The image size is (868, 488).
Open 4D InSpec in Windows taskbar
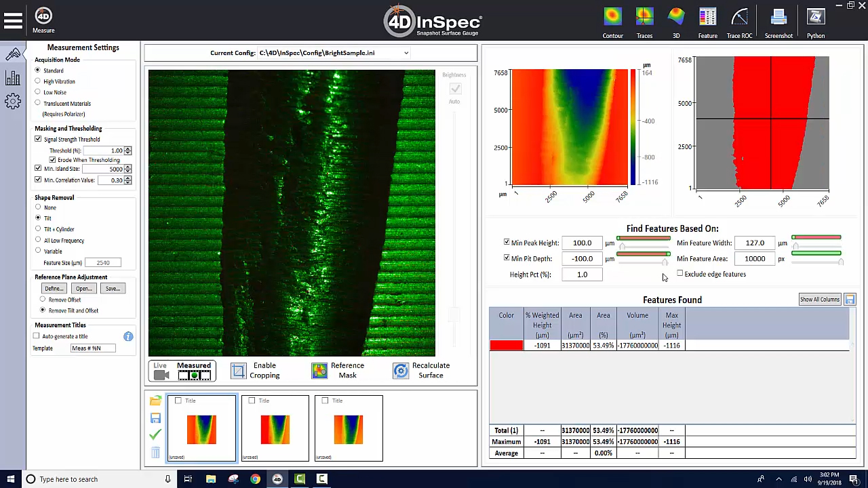(x=277, y=479)
